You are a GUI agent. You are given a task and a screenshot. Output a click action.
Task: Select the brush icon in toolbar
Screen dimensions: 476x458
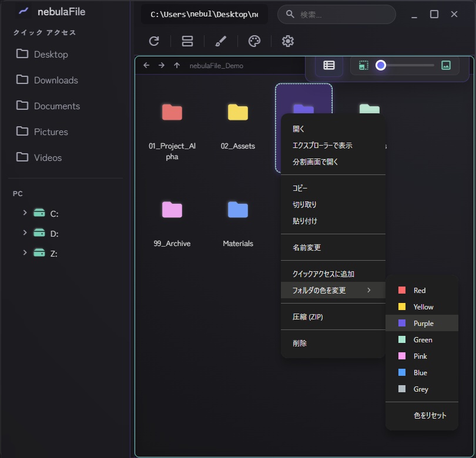(x=221, y=41)
